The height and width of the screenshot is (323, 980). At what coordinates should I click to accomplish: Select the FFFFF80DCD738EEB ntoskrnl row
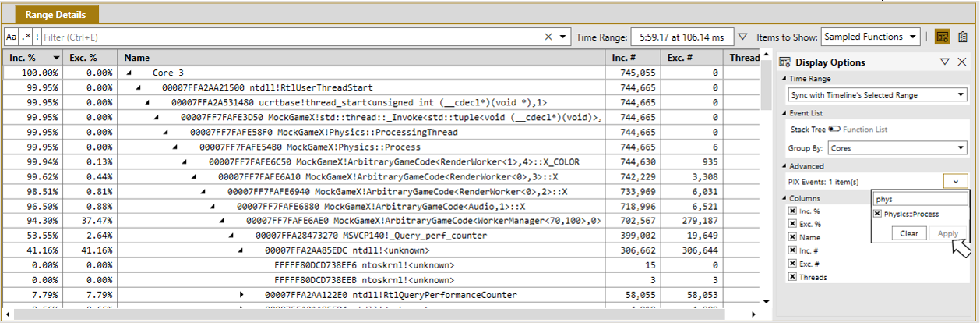tap(382, 280)
